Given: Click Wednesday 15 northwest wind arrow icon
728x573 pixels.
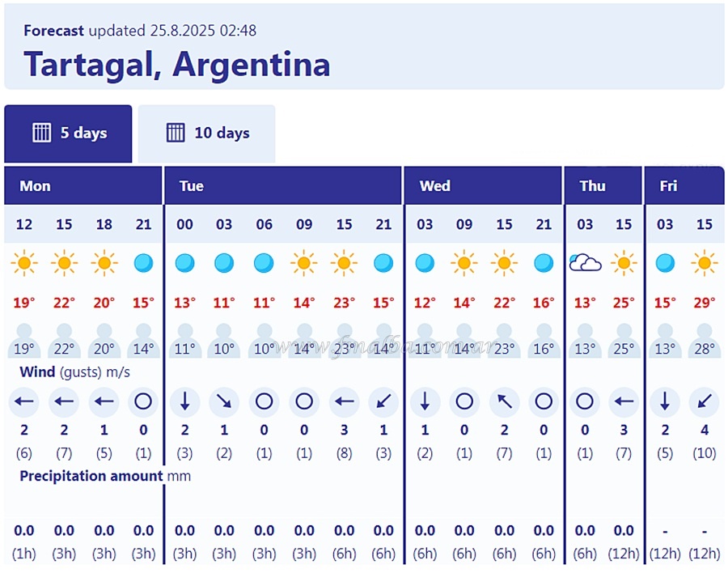Looking at the screenshot, I should point(504,401).
